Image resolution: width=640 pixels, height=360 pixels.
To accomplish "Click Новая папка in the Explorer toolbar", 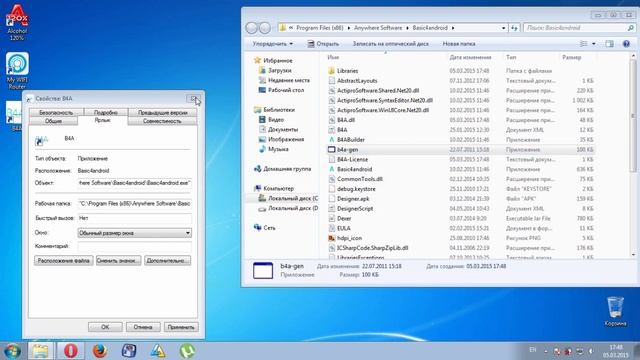I will (x=459, y=44).
